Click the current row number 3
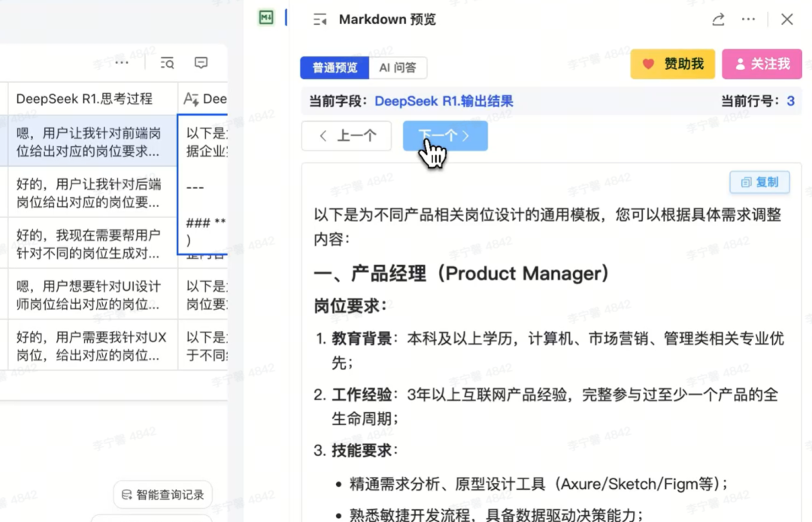 click(790, 101)
